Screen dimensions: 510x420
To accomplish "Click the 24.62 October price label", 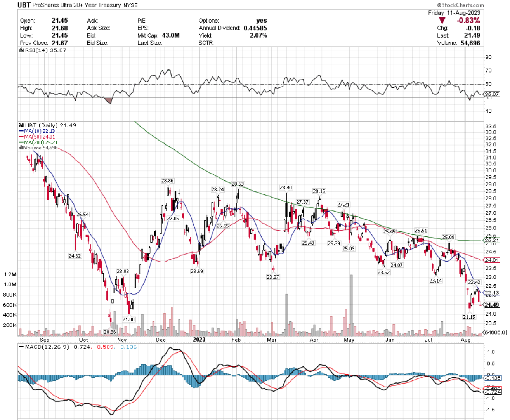I will [x=75, y=256].
